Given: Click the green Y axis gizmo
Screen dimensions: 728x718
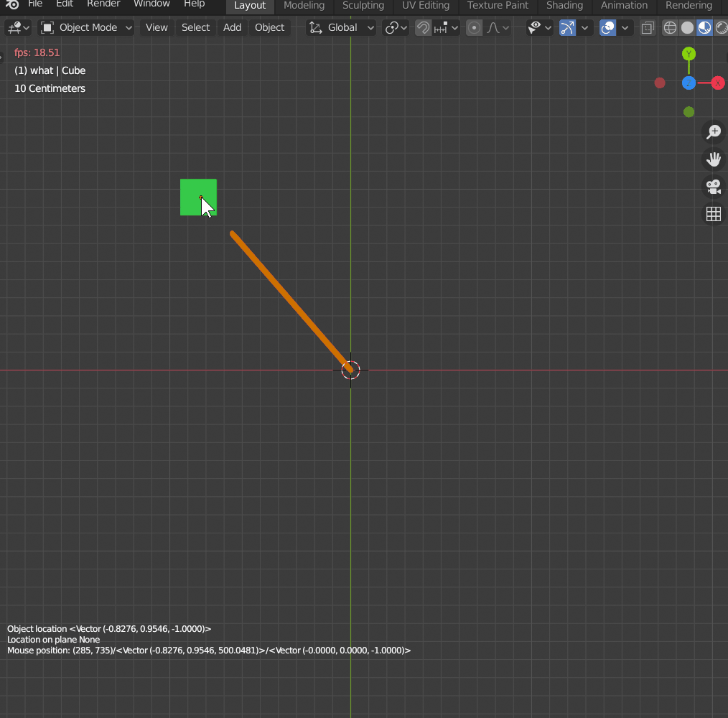Looking at the screenshot, I should pos(689,54).
